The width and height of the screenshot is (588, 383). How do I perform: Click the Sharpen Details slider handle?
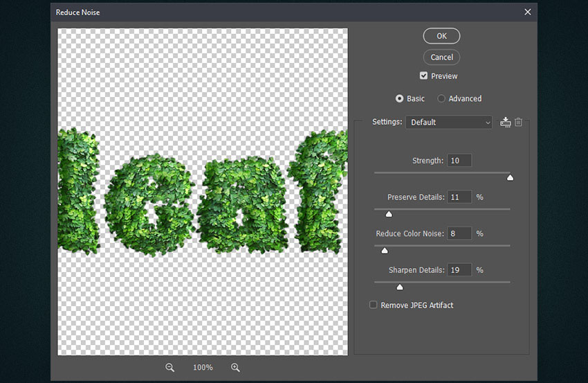[400, 287]
